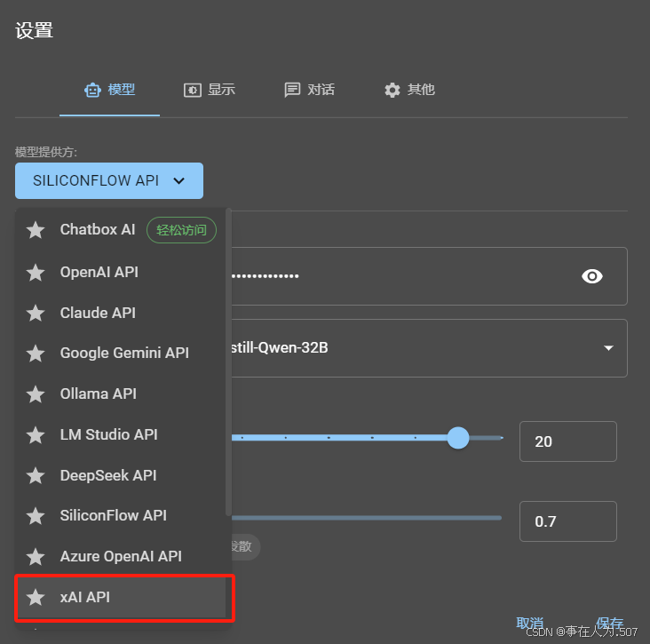The width and height of the screenshot is (650, 644).
Task: Click the star icon next to xAI API
Action: pos(36,597)
